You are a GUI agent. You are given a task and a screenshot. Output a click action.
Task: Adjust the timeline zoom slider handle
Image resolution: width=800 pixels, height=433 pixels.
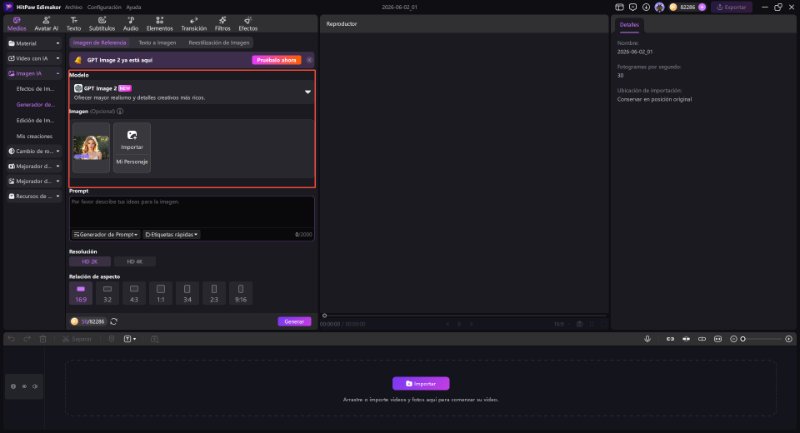pos(743,339)
